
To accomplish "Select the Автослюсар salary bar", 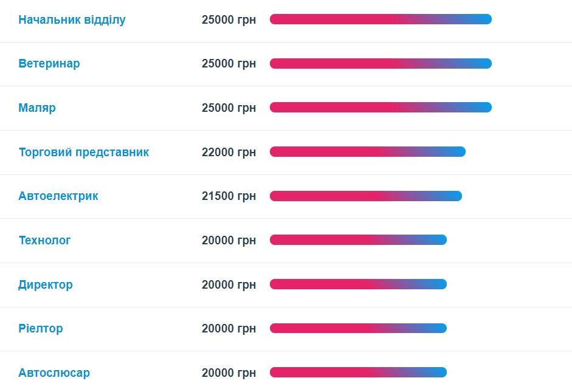I will click(358, 373).
